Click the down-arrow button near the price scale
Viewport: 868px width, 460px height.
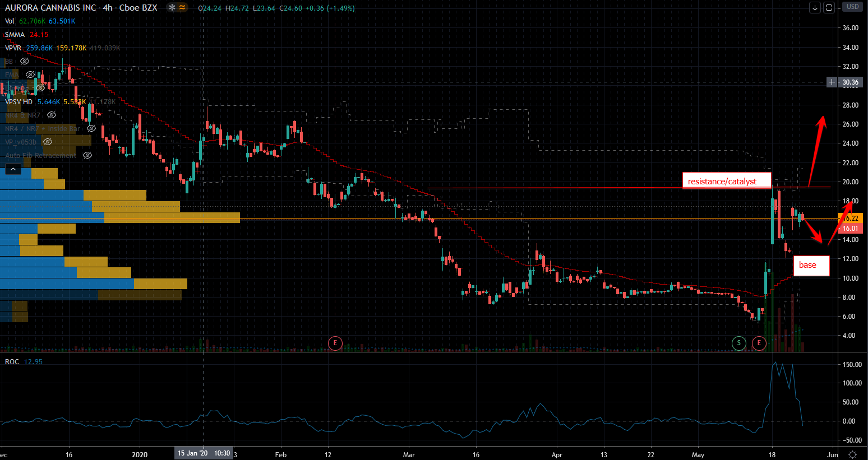[815, 7]
